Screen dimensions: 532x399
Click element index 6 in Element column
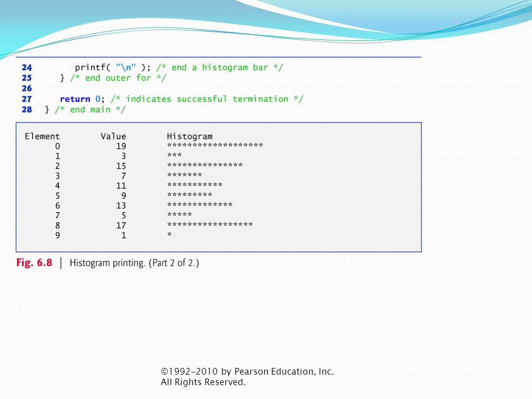(57, 206)
